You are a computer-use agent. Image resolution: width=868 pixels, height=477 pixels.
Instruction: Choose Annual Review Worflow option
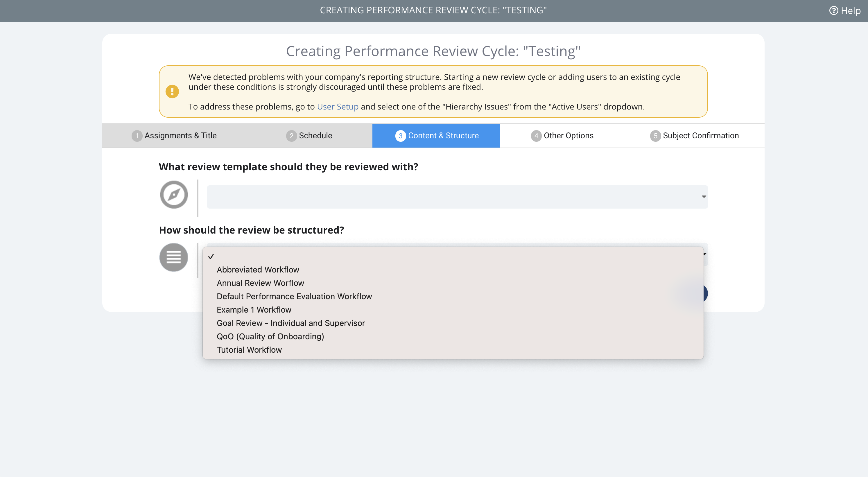point(453,283)
